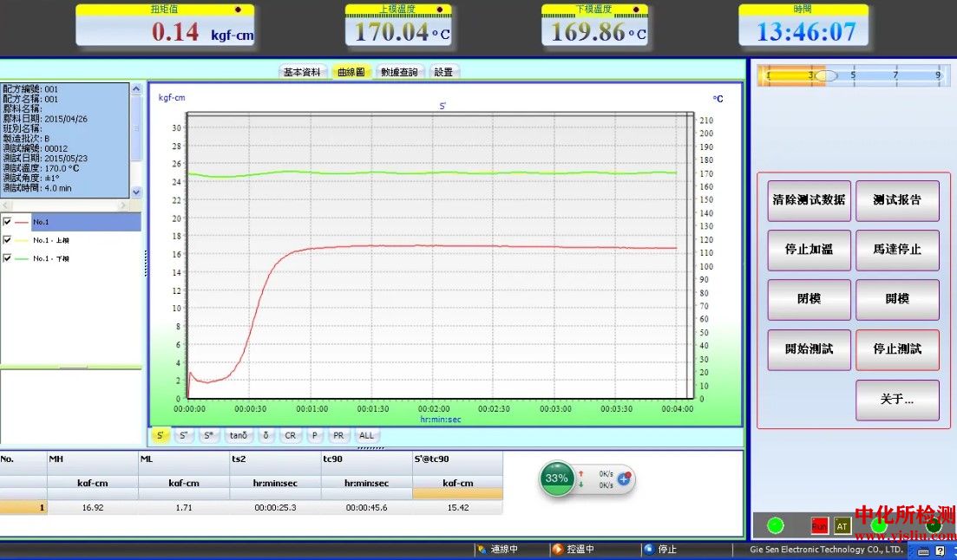Select the tanδ curve type button
957x560 pixels.
tap(239, 435)
